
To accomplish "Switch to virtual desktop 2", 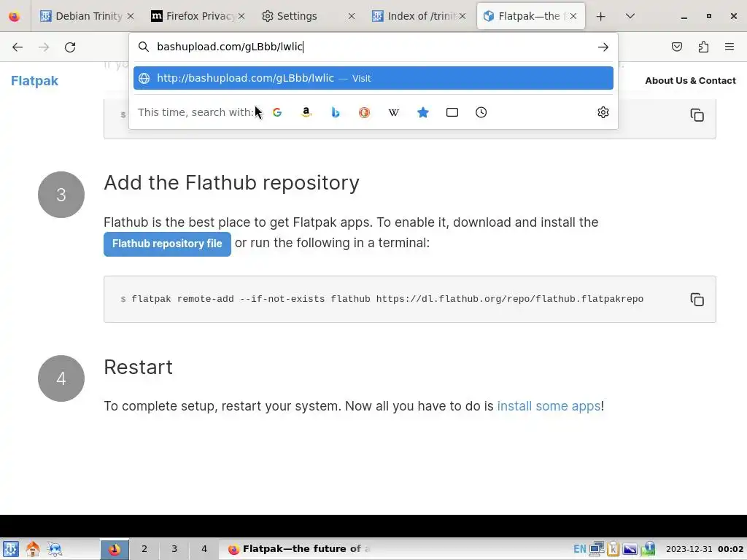I will click(144, 549).
